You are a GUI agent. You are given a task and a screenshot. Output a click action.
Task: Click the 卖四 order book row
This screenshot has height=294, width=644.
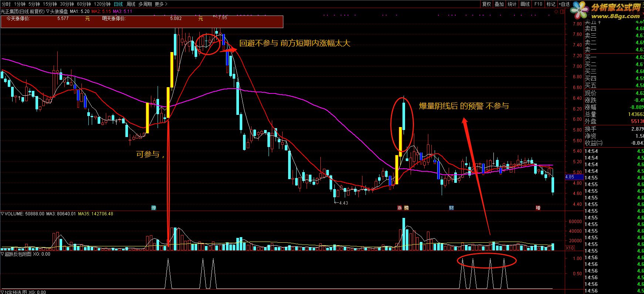tap(614, 29)
